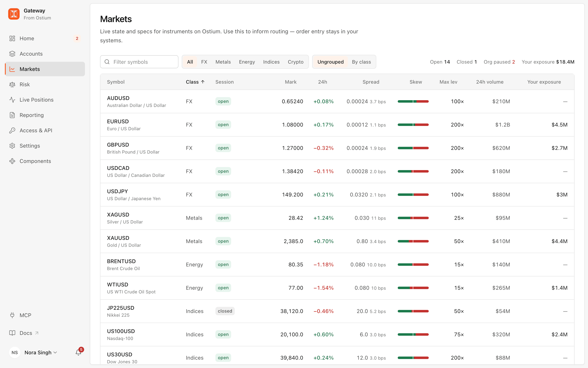Image resolution: width=588 pixels, height=368 pixels.
Task: Select the All class filter
Action: 190,62
